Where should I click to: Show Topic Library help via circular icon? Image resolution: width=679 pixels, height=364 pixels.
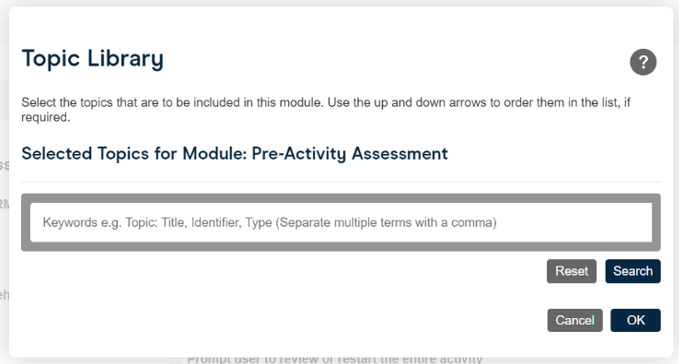(643, 62)
